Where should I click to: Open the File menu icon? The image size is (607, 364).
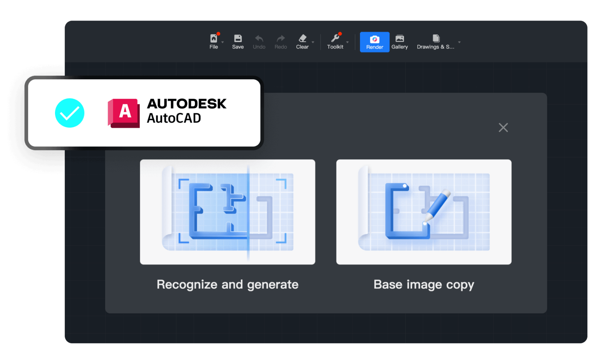[x=214, y=39]
